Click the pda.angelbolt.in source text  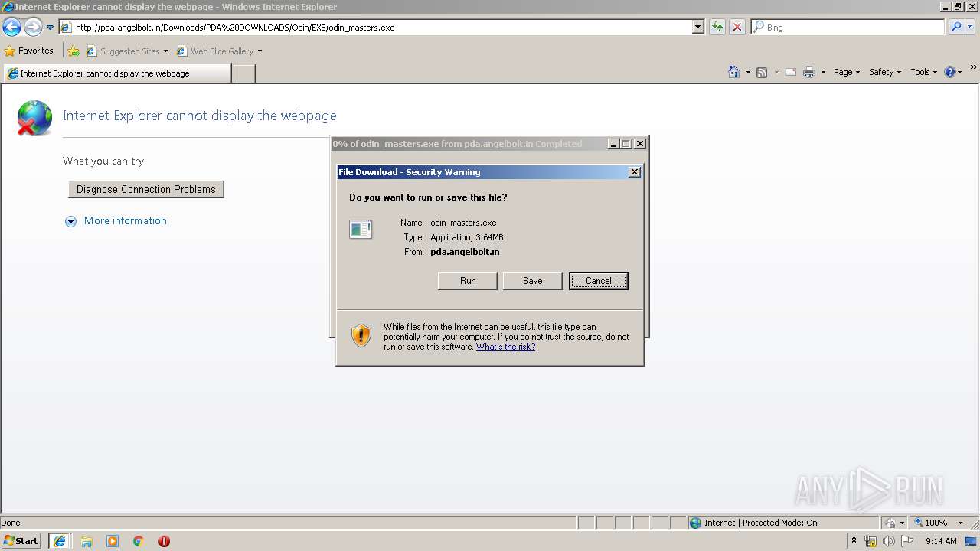tap(465, 252)
